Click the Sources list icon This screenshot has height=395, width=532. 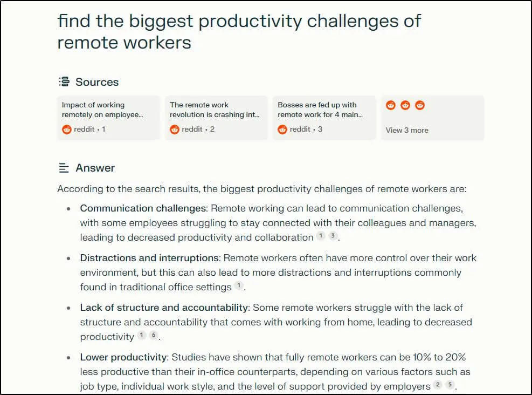click(64, 82)
